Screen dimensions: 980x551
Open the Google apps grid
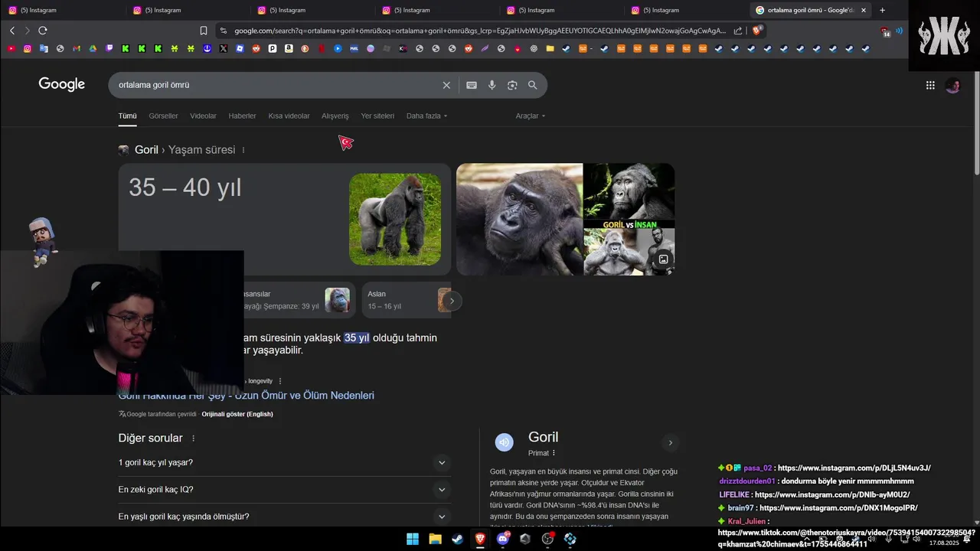930,85
